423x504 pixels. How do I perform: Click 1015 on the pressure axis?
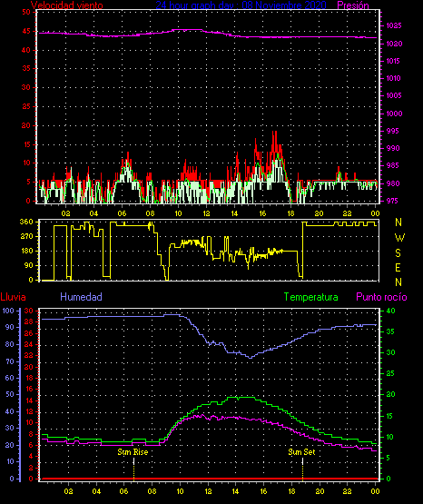pos(394,61)
